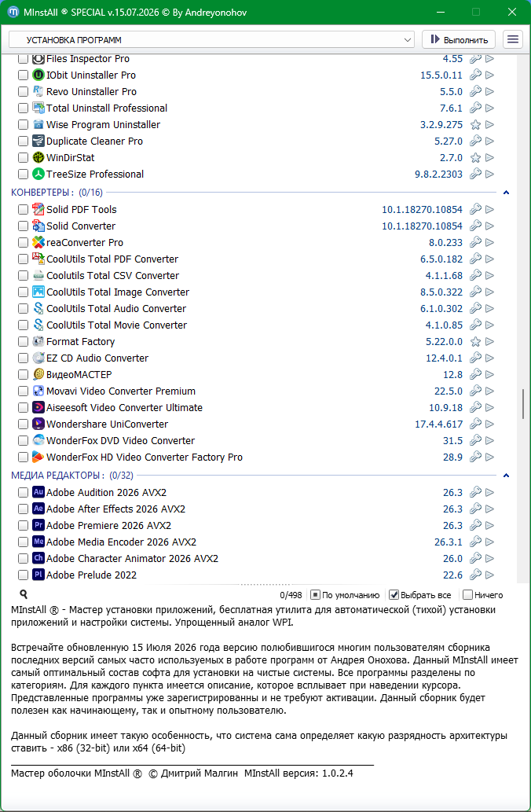Click the WinDirStat app icon
Viewport: 531px width, 812px height.
(x=38, y=157)
